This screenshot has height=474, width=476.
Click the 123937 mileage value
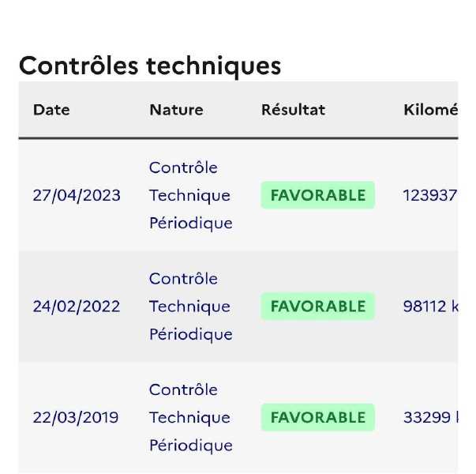430,195
